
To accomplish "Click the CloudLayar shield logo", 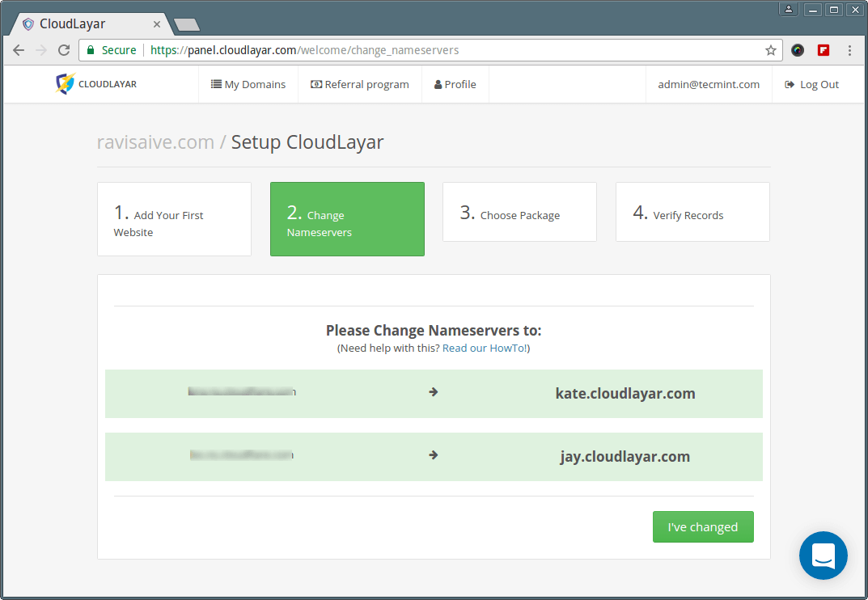I will 66,83.
